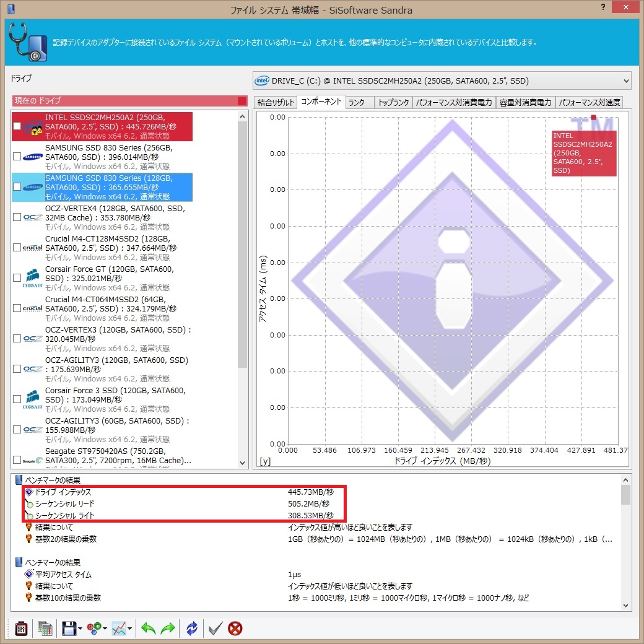644x644 pixels.
Task: Click the floppy disk save icon
Action: [69, 629]
